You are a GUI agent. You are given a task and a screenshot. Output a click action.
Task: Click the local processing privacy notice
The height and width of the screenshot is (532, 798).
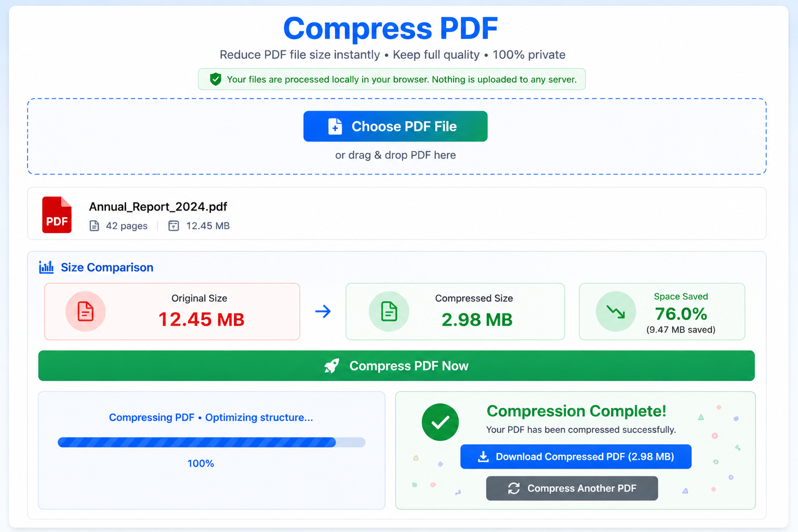[x=392, y=79]
